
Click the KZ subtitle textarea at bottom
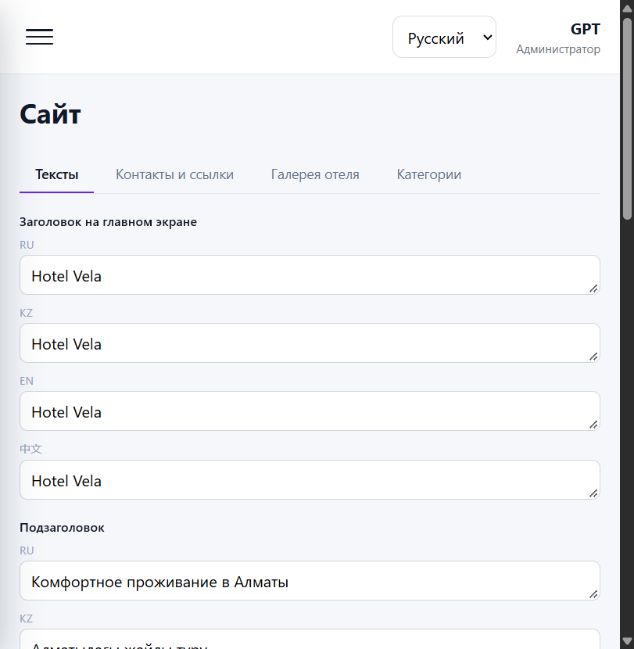point(310,639)
